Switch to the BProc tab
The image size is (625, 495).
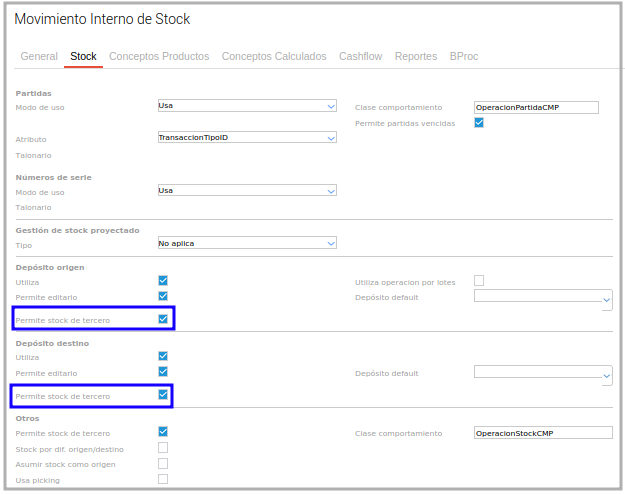(464, 57)
